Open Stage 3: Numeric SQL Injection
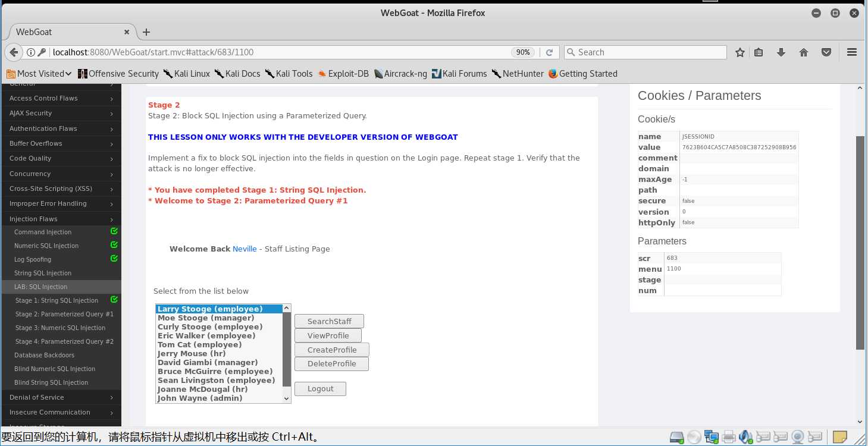Viewport: 868px width, 446px height. [60, 328]
